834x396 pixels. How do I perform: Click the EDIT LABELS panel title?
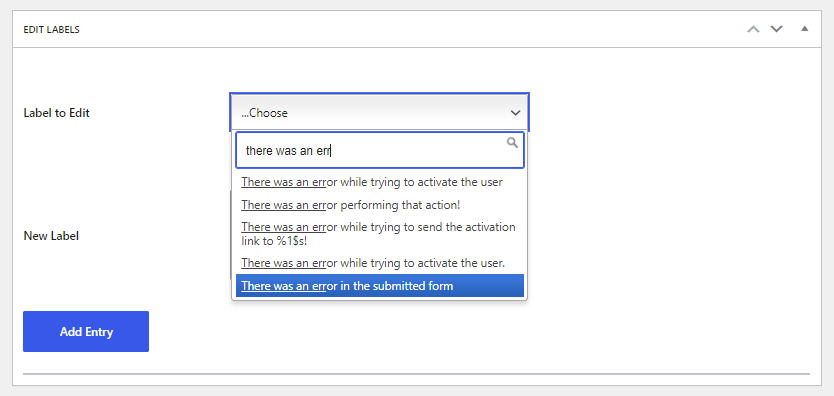(x=52, y=30)
